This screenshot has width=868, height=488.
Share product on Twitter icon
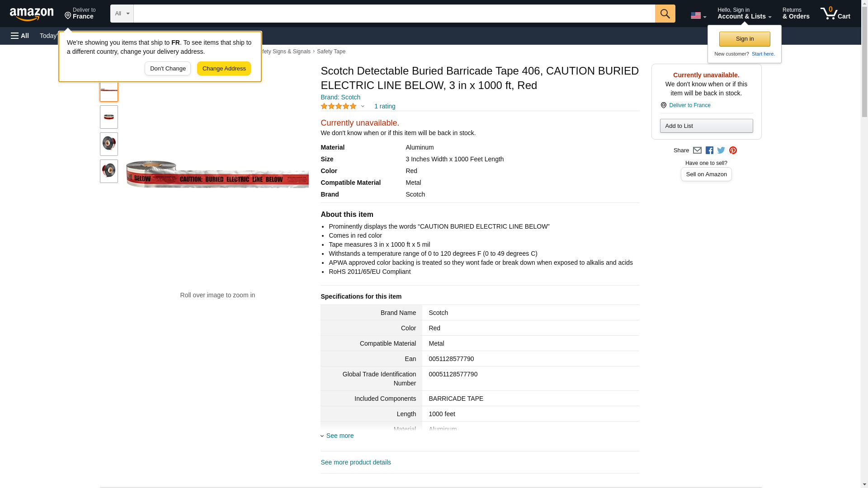pyautogui.click(x=721, y=150)
